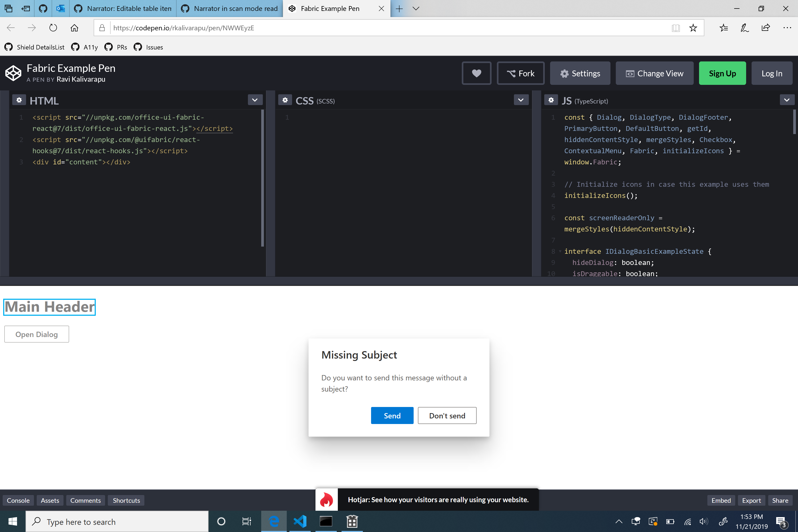798x532 pixels.
Task: Close the Fabric Example Pen tab
Action: pyautogui.click(x=381, y=9)
